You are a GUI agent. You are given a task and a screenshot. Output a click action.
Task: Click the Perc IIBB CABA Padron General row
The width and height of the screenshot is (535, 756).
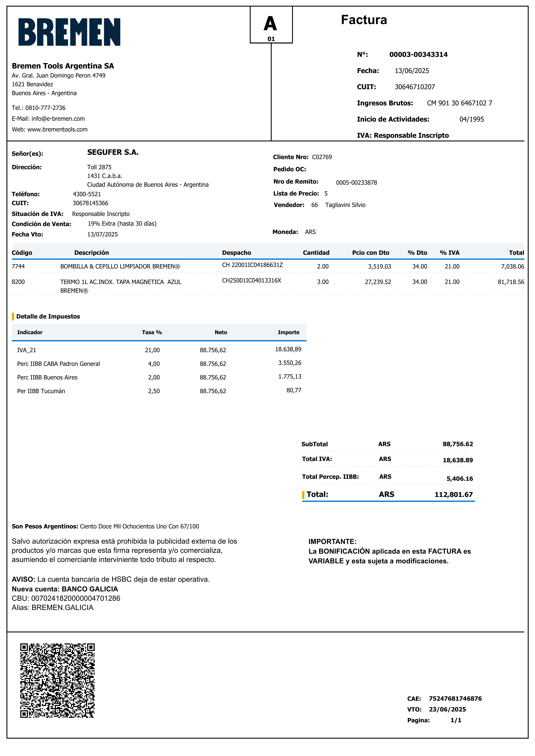58,364
